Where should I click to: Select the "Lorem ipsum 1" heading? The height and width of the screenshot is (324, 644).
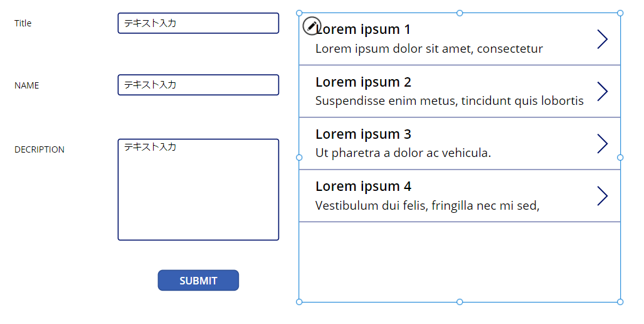coord(364,30)
